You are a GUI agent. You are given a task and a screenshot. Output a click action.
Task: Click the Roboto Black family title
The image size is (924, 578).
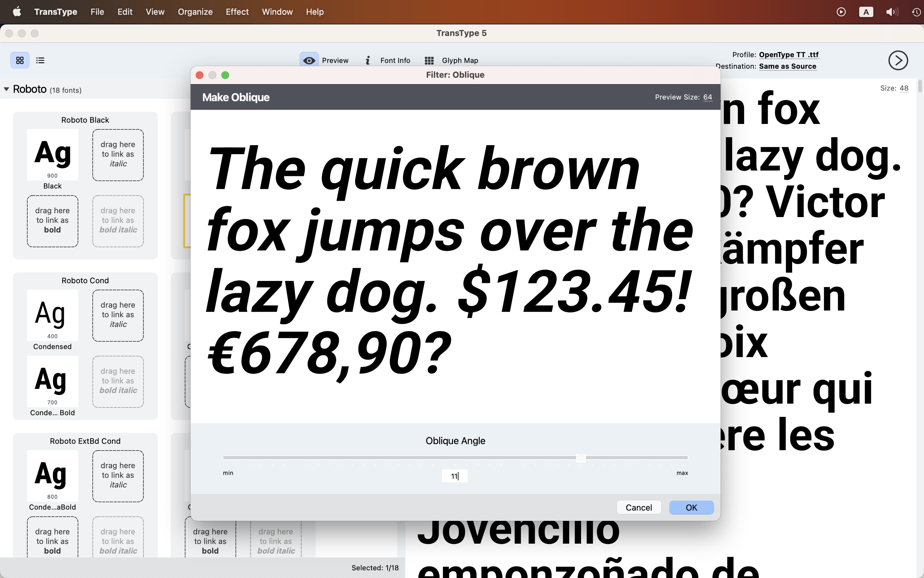tap(85, 120)
